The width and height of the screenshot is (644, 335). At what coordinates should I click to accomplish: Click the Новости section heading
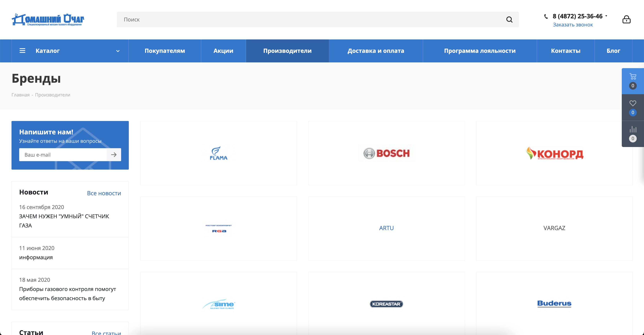(34, 192)
